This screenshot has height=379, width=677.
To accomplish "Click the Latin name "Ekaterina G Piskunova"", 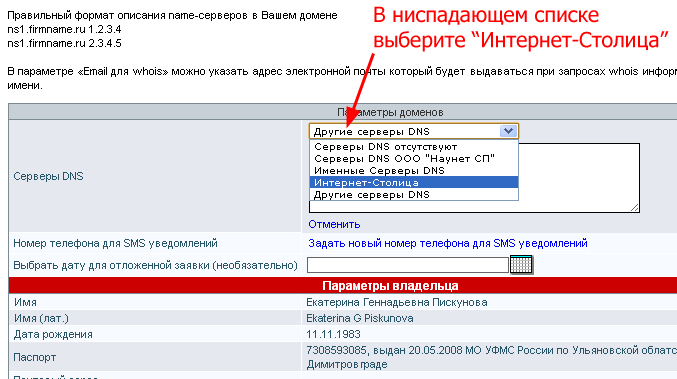I will tap(360, 318).
